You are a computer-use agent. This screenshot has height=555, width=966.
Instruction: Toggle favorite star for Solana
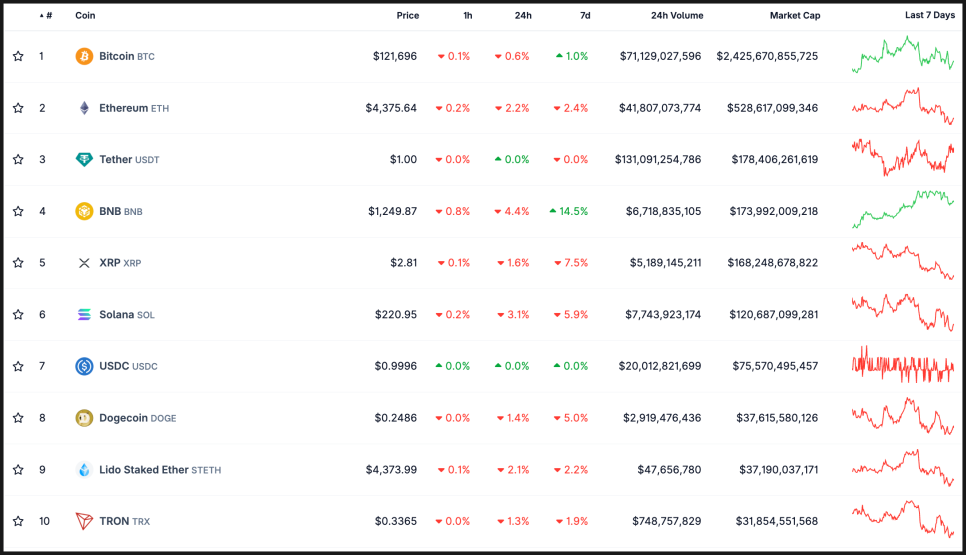tap(18, 315)
